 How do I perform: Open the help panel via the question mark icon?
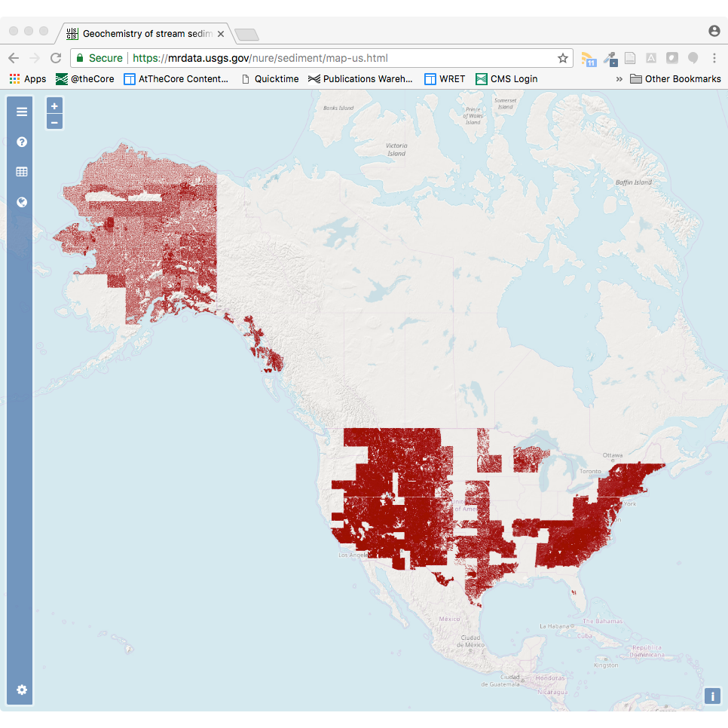click(21, 142)
